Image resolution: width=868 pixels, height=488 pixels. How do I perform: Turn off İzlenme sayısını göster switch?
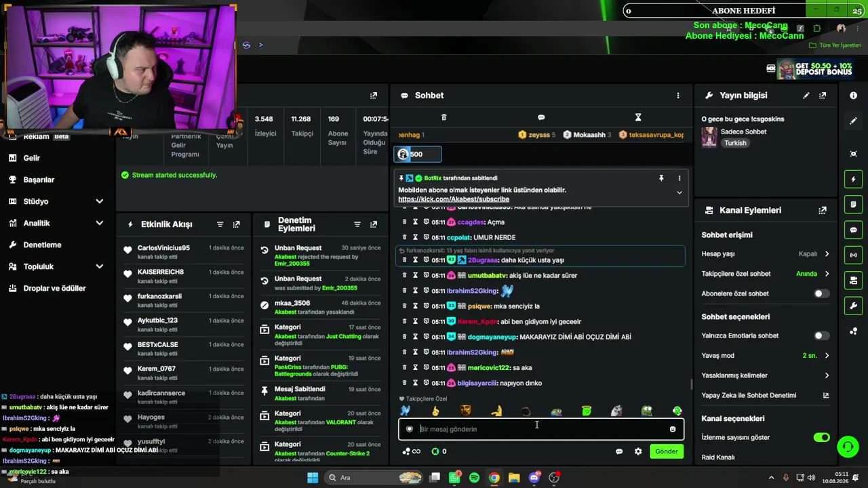(x=821, y=437)
